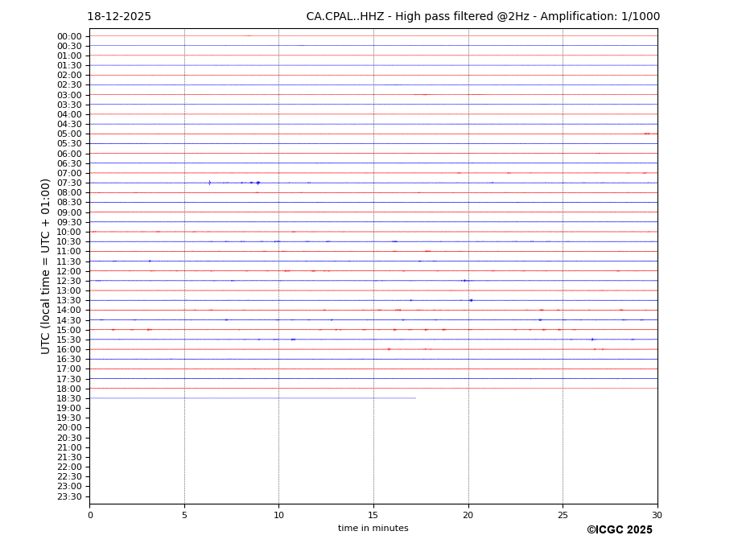Select the 00:00 row time label

coord(69,36)
